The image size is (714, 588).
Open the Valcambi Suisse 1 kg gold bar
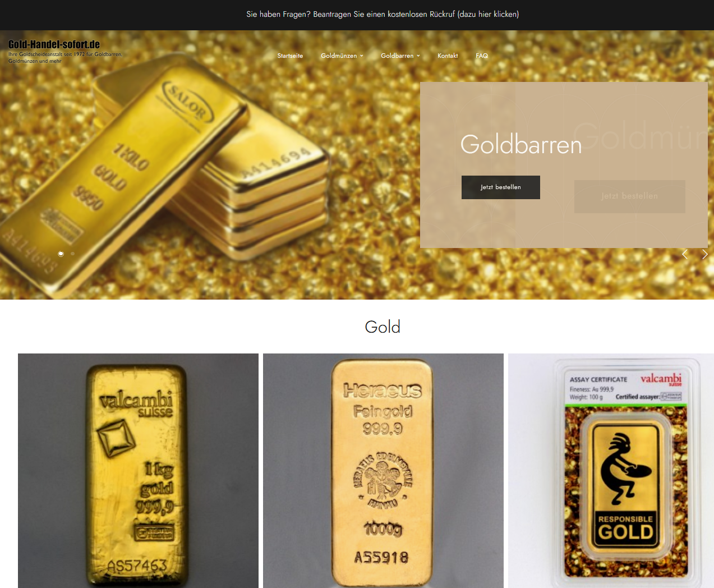click(138, 471)
